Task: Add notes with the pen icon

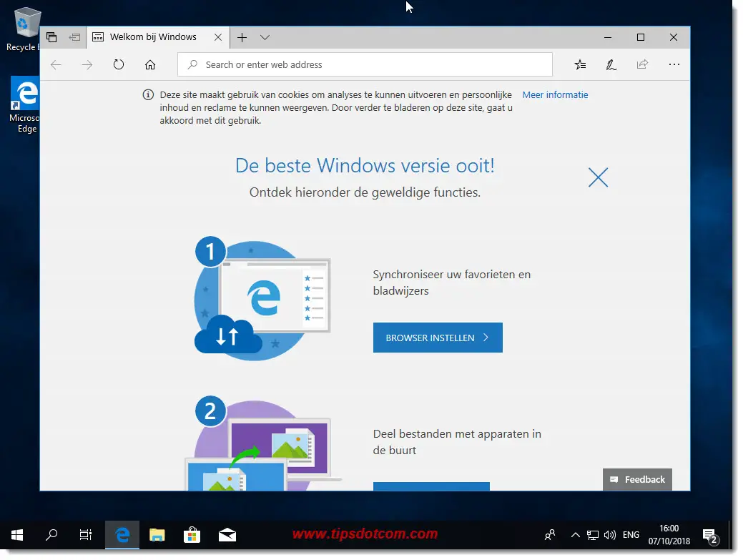Action: (611, 65)
